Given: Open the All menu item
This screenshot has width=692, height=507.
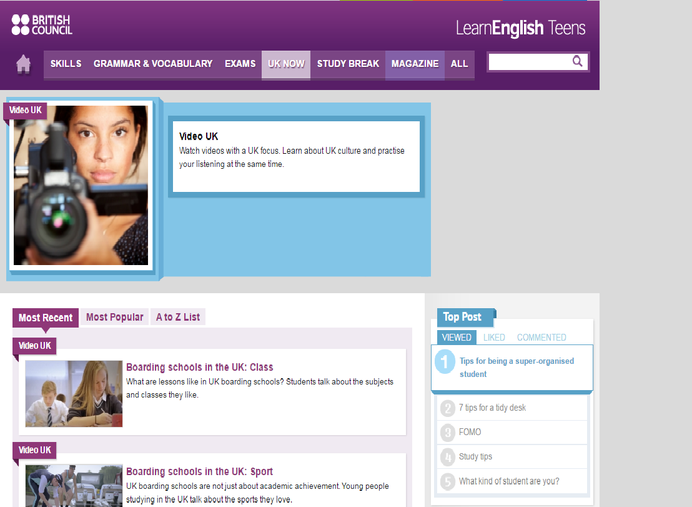Looking at the screenshot, I should (x=459, y=64).
